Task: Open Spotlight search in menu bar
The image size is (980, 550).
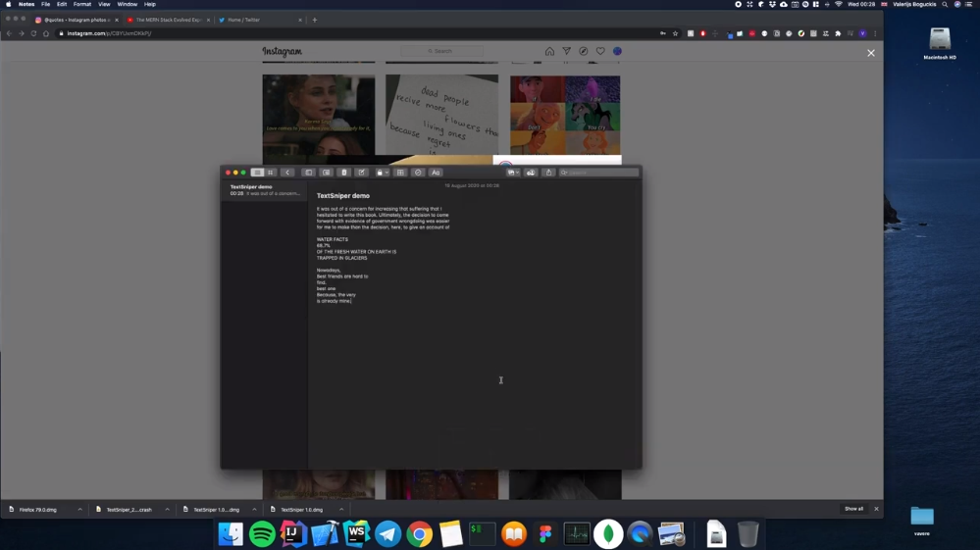Action: click(945, 4)
